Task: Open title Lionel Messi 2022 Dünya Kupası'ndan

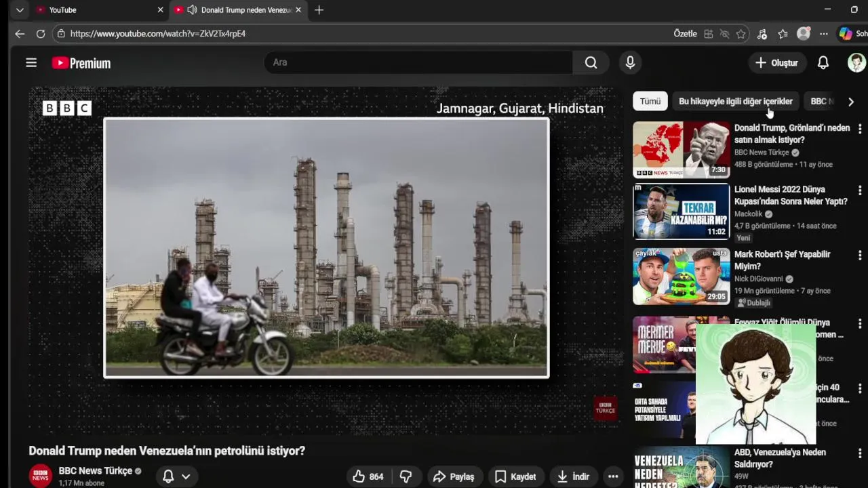Action: [791, 195]
